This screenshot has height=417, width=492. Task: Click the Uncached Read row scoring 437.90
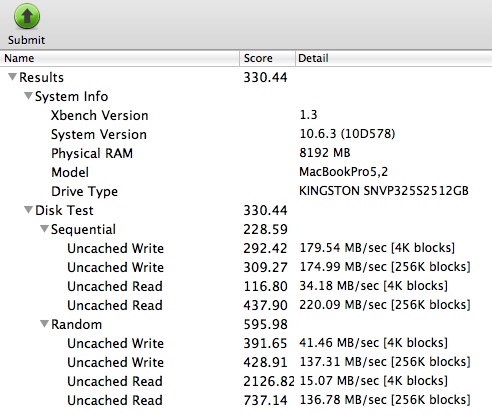[x=246, y=305]
